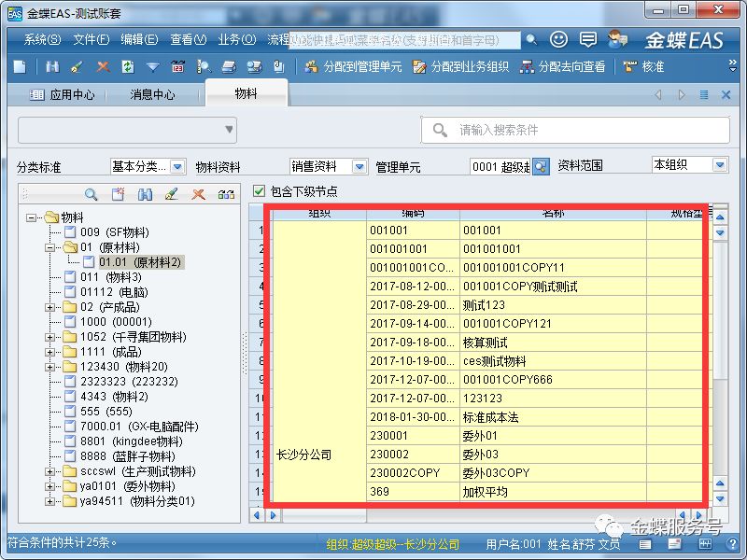Open the 分类标准 dropdown
Screen dimensions: 747x560
(177, 167)
